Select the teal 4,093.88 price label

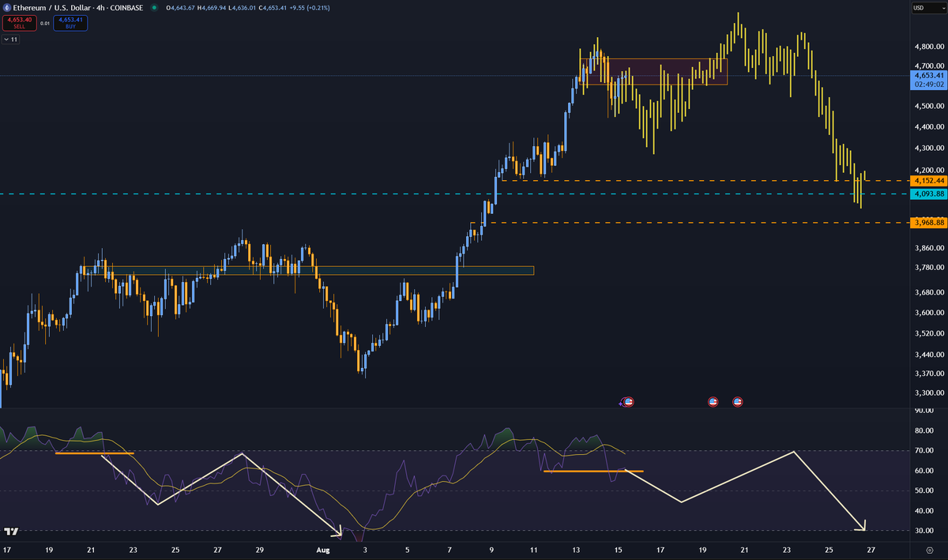928,194
